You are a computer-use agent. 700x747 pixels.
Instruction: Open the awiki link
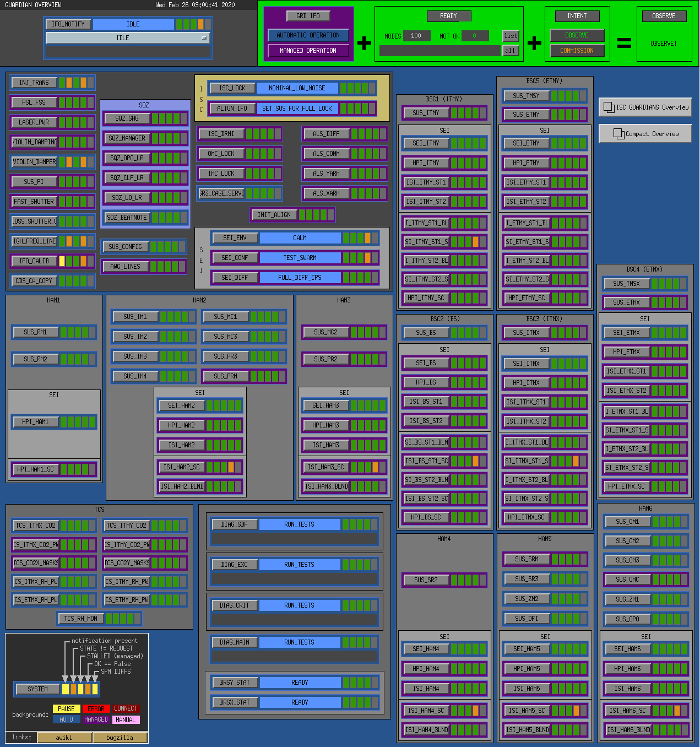pos(64,738)
